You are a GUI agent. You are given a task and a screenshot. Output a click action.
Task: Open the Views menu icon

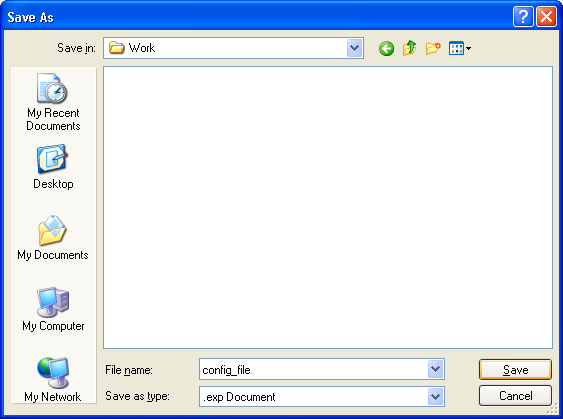point(456,48)
